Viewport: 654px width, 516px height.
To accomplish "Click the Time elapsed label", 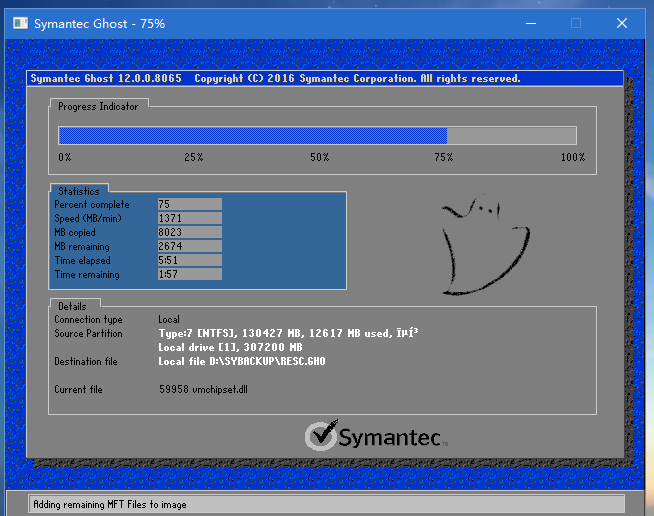I will (83, 261).
